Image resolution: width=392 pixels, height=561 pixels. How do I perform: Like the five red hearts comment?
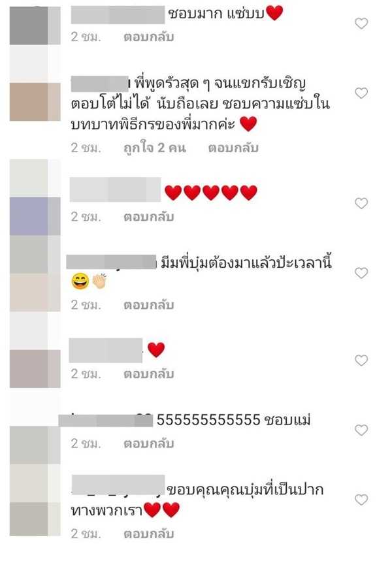click(x=361, y=203)
